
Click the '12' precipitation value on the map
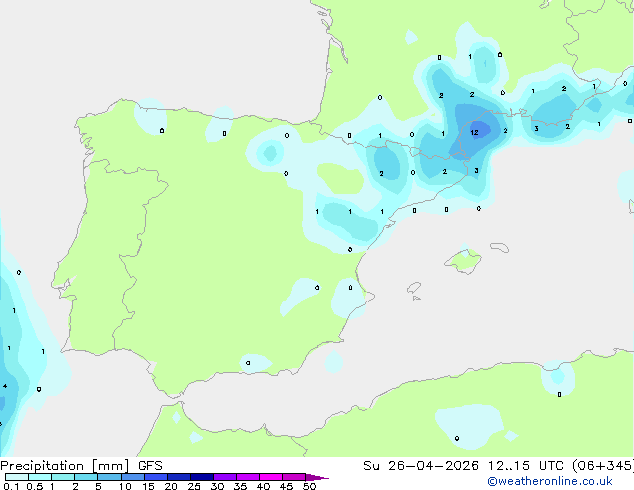pyautogui.click(x=474, y=132)
